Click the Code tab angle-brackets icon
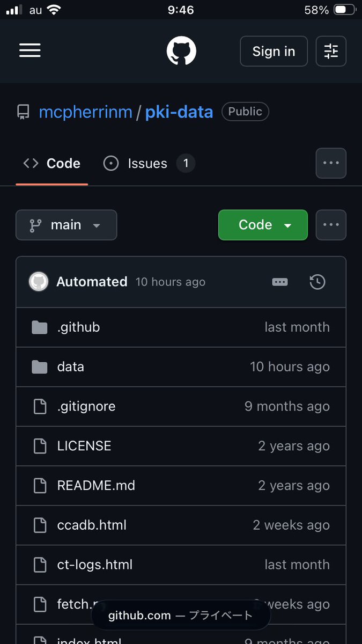This screenshot has height=644, width=362. click(x=31, y=164)
